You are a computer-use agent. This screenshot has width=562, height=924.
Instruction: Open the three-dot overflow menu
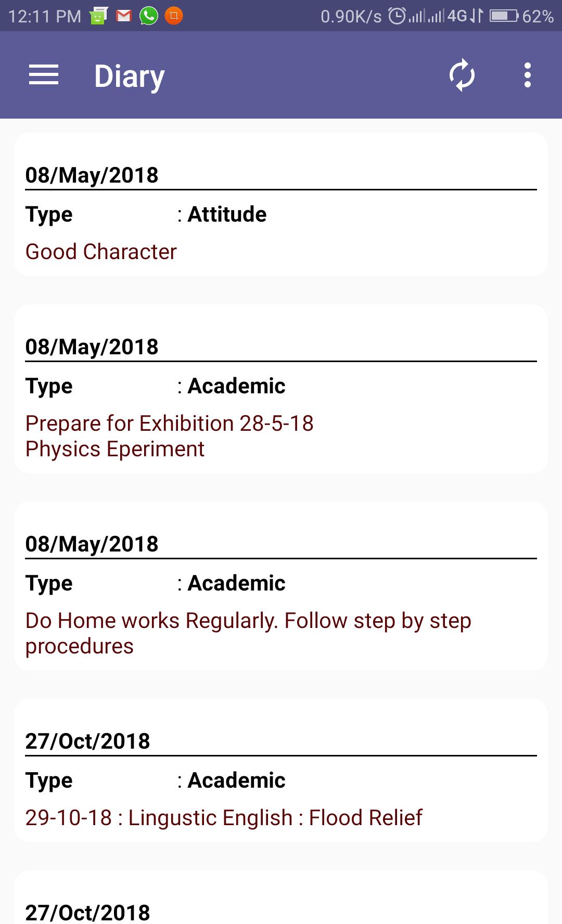click(x=528, y=75)
